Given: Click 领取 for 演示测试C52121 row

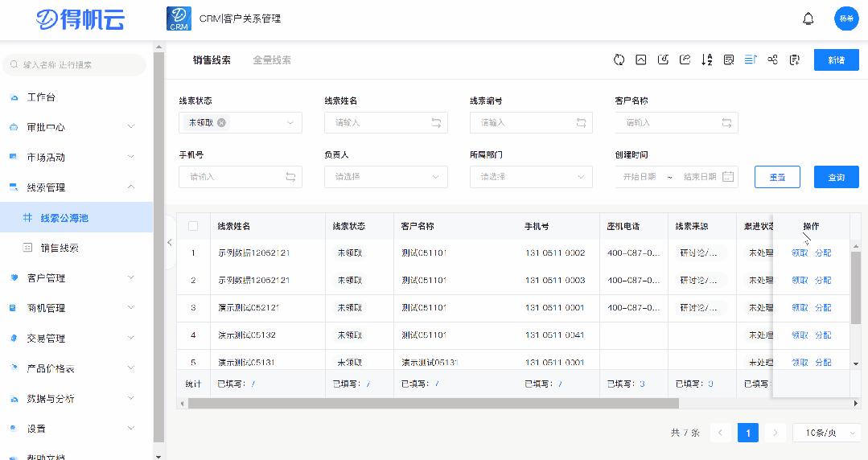Looking at the screenshot, I should [x=800, y=308].
